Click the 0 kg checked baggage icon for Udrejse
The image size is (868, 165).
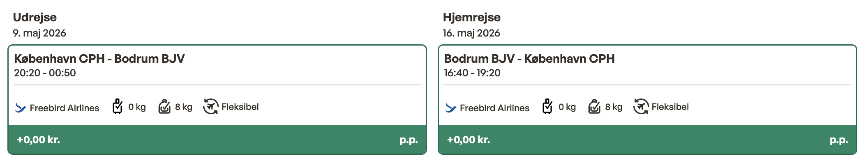coord(118,106)
